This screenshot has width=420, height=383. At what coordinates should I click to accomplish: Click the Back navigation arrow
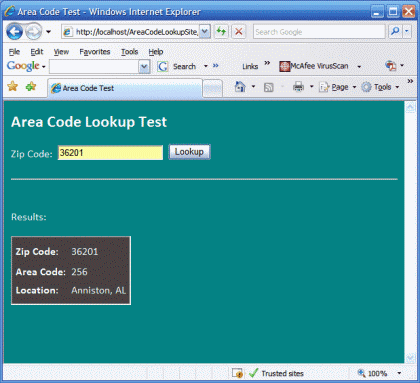coord(15,32)
